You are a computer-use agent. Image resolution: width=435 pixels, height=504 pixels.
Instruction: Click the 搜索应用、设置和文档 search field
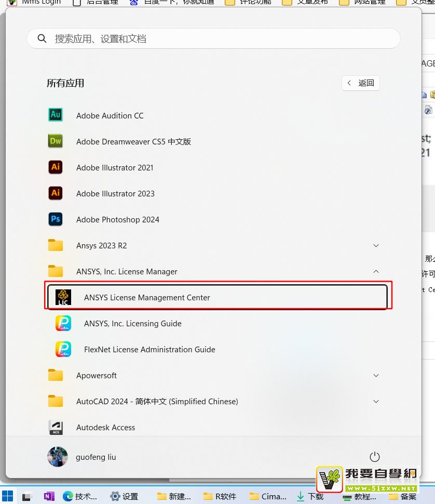213,39
